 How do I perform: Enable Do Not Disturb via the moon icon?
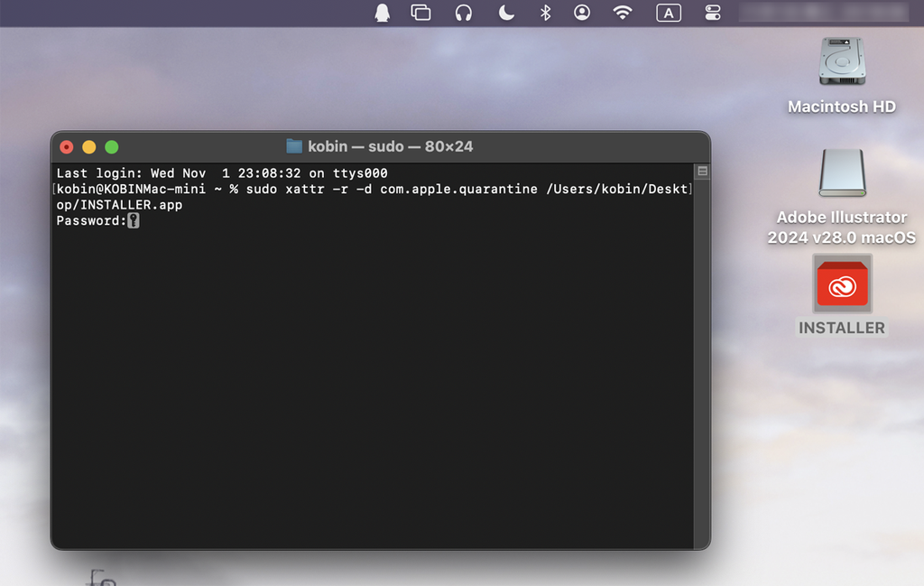[505, 13]
